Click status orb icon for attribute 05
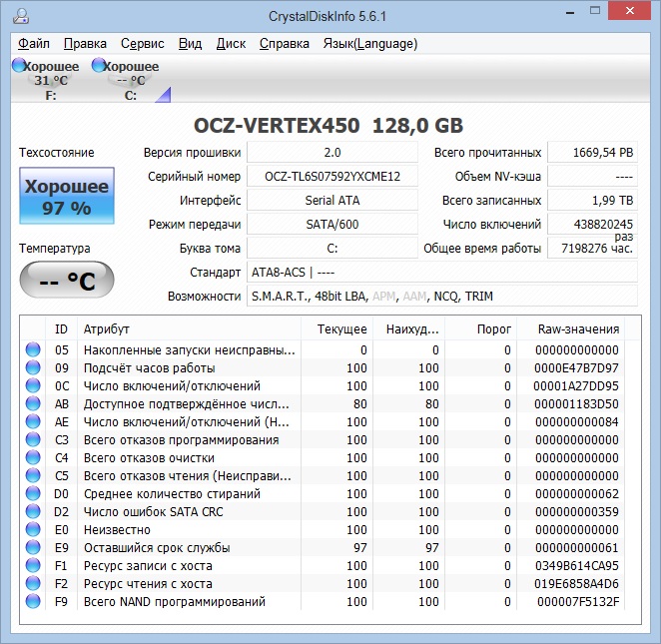The width and height of the screenshot is (661, 644). pyautogui.click(x=33, y=349)
